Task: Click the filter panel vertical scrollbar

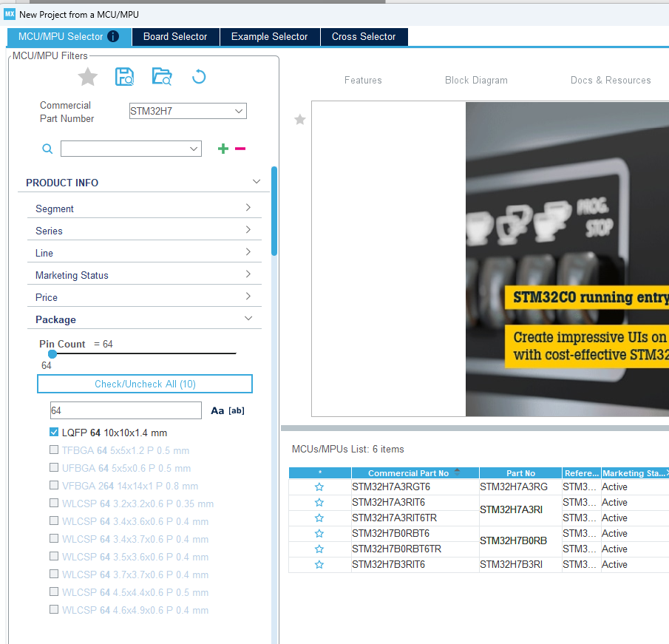Action: coord(274,211)
